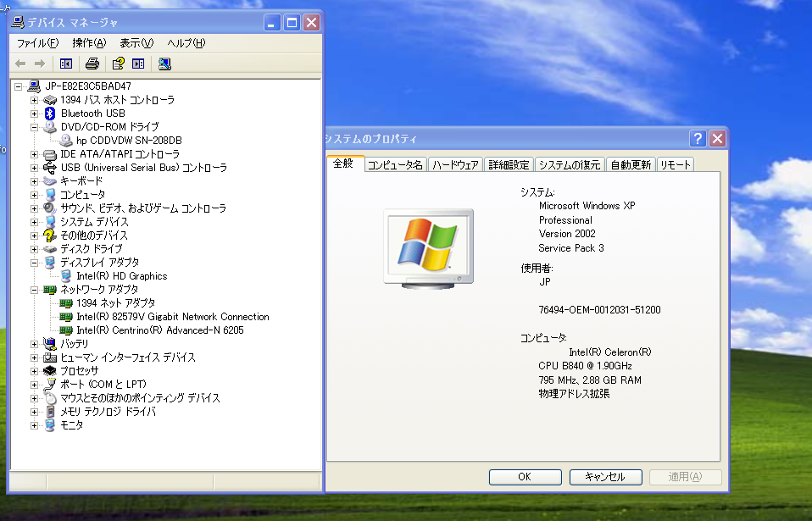Click the Back arrow toolbar icon
The image size is (812, 521).
20,64
